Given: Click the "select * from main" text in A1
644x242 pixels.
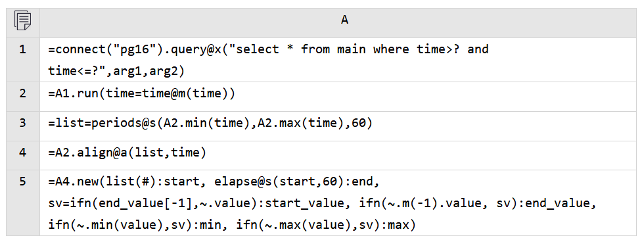Looking at the screenshot, I should click(300, 50).
